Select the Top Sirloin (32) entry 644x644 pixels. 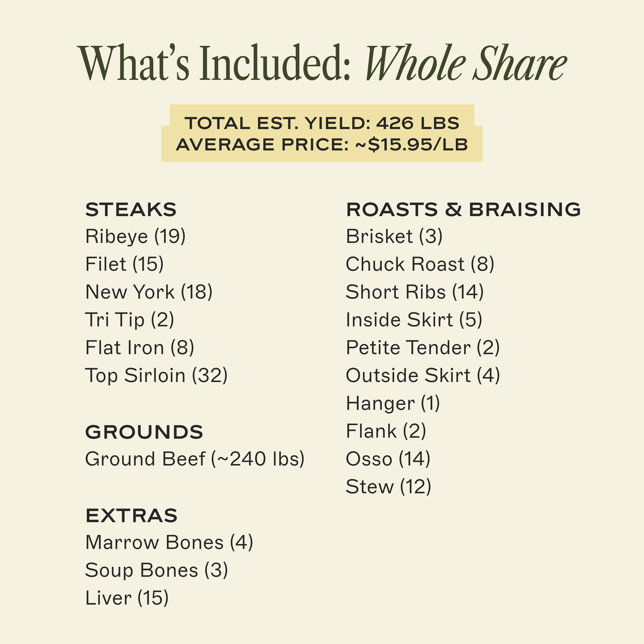[x=156, y=376]
